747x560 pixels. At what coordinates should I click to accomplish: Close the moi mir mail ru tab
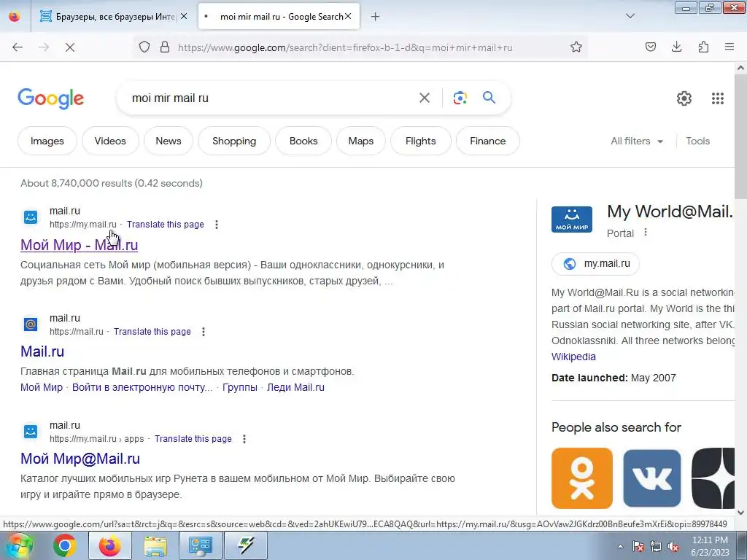348,17
